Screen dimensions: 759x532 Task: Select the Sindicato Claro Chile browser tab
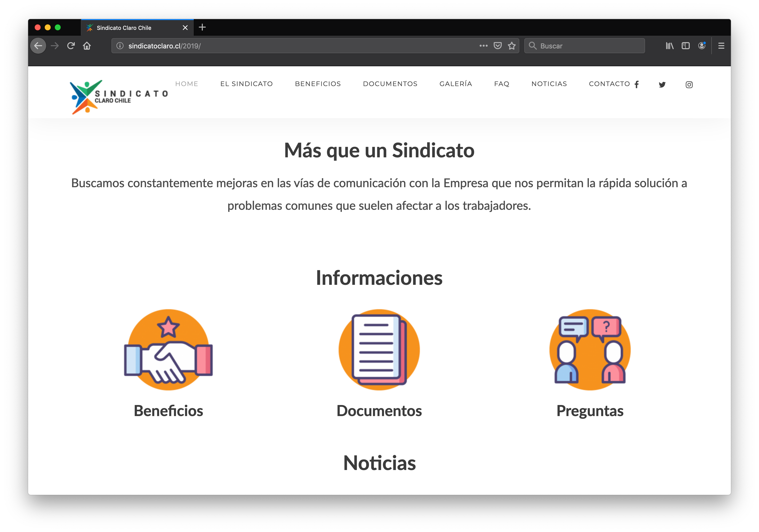pyautogui.click(x=137, y=28)
